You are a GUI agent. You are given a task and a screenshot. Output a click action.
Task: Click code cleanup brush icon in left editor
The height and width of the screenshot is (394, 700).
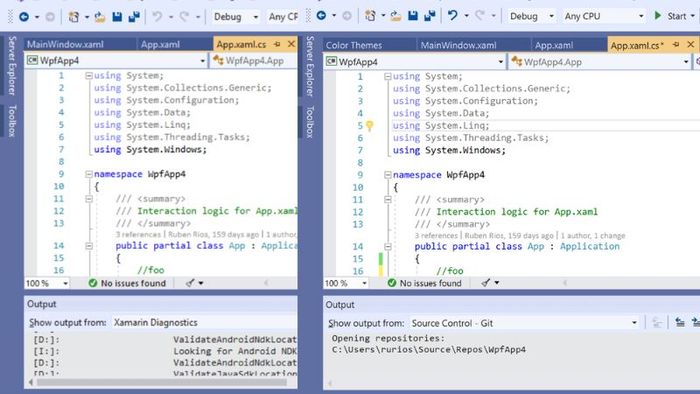tap(190, 283)
